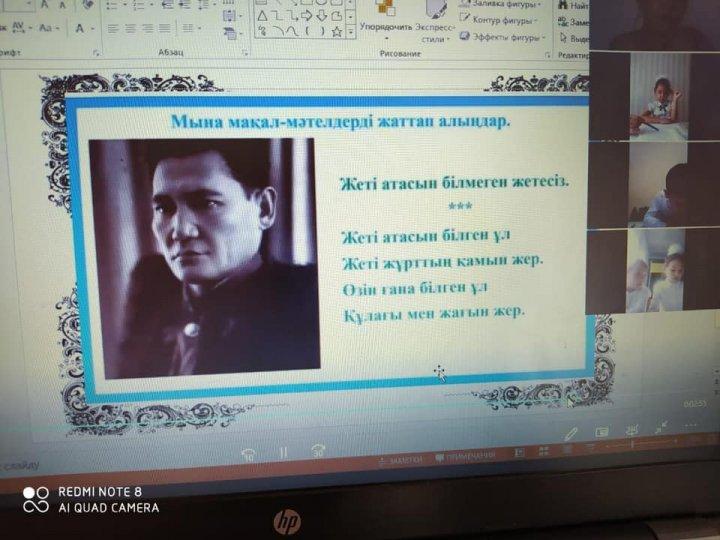Screen dimensions: 720x540
Task: Select the triangle shape in shapes gallery
Action: click(x=262, y=16)
